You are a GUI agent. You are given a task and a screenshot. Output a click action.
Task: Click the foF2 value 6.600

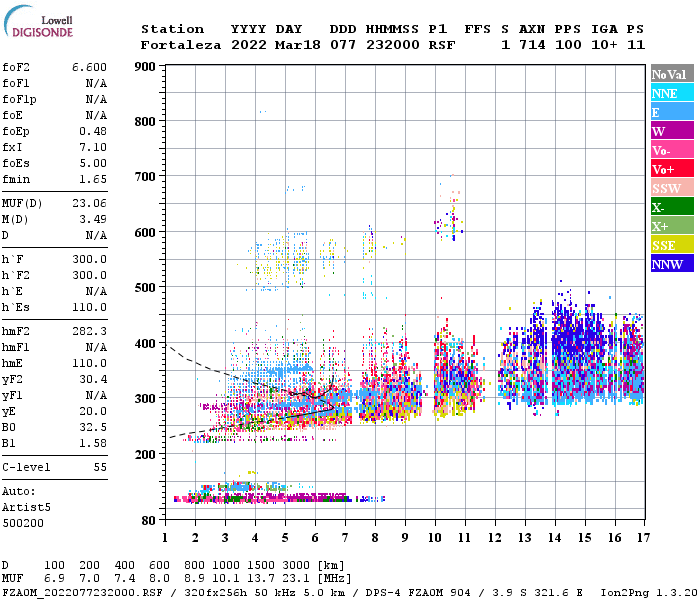click(x=89, y=67)
